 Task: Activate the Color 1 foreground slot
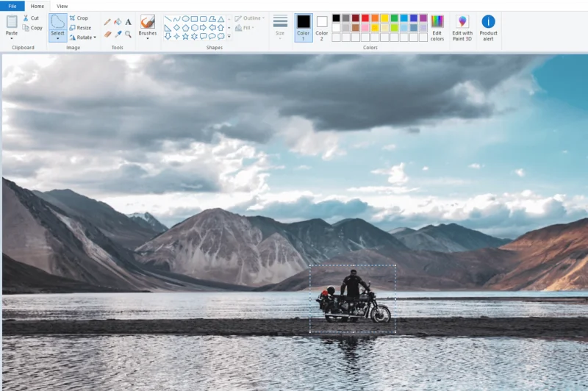tap(304, 28)
